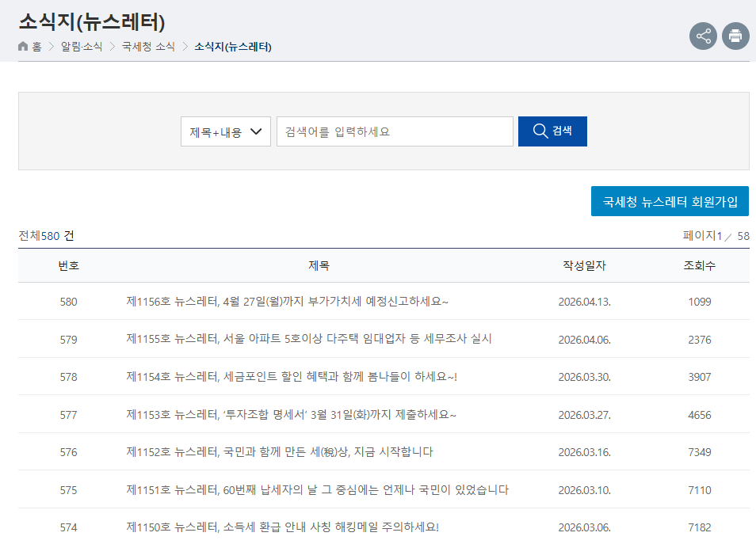Click row number 577

tap(68, 415)
